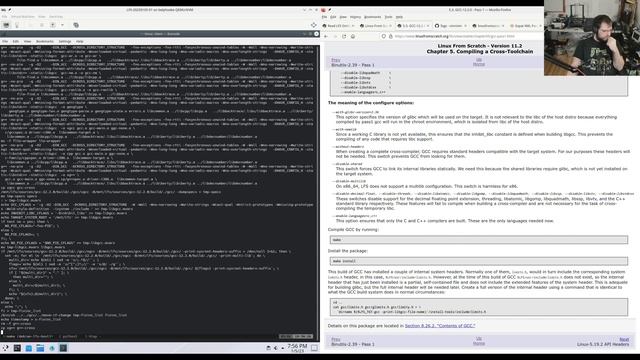Click the manage VM snapshots icon
Screen dimensions: 640x360
coord(76,25)
